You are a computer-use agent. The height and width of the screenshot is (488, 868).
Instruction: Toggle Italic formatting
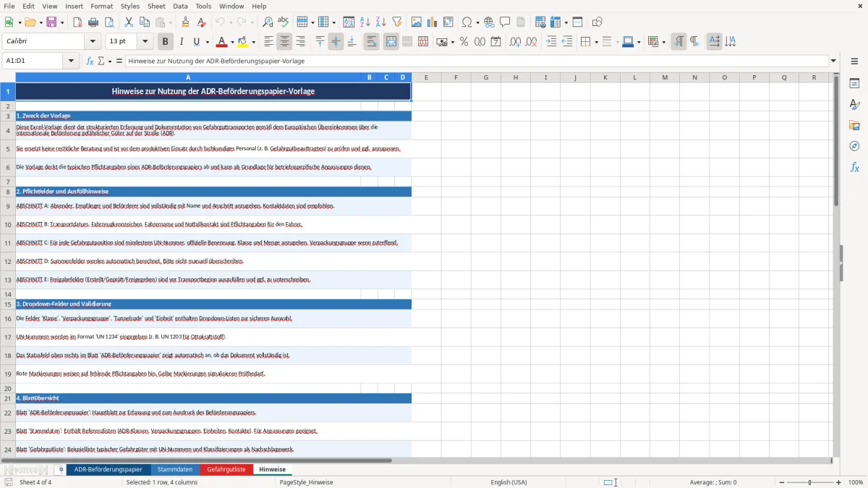(x=181, y=42)
